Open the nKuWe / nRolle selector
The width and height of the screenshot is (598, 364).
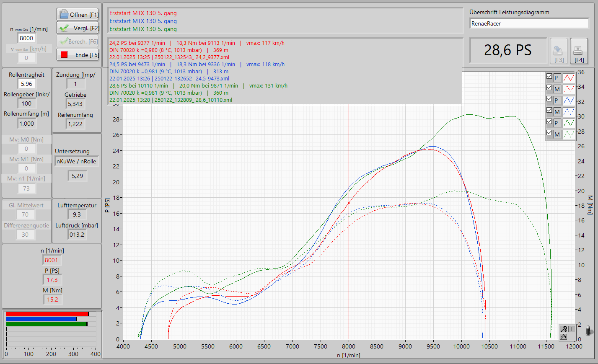[76, 162]
